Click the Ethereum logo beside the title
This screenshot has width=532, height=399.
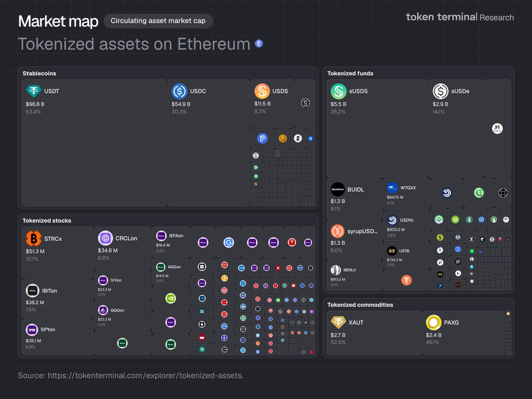(x=258, y=44)
